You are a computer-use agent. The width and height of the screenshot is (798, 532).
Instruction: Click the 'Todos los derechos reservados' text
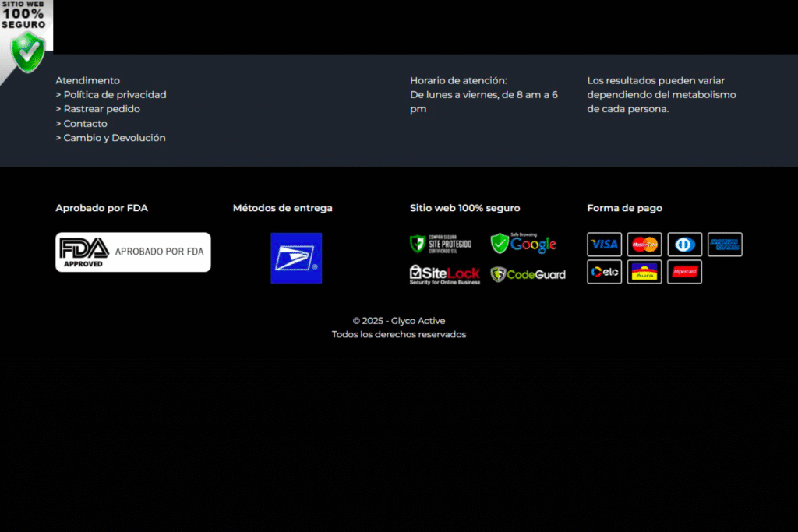pos(399,335)
